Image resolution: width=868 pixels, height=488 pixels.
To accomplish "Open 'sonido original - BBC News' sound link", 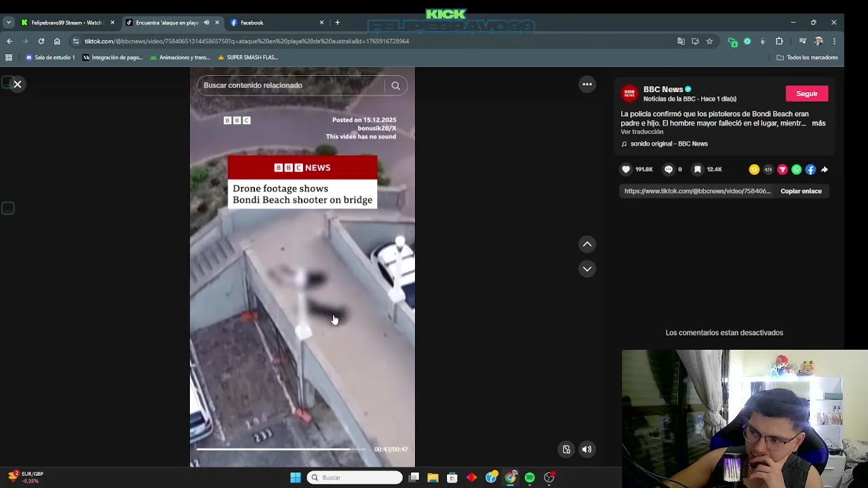I will point(669,144).
